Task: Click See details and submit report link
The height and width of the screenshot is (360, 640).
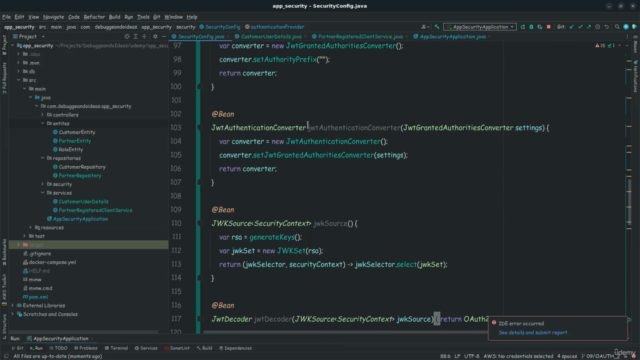Action: 533,332
